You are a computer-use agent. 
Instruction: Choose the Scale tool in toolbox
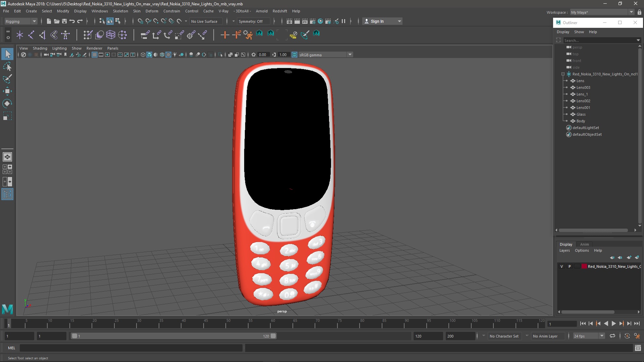pyautogui.click(x=7, y=116)
